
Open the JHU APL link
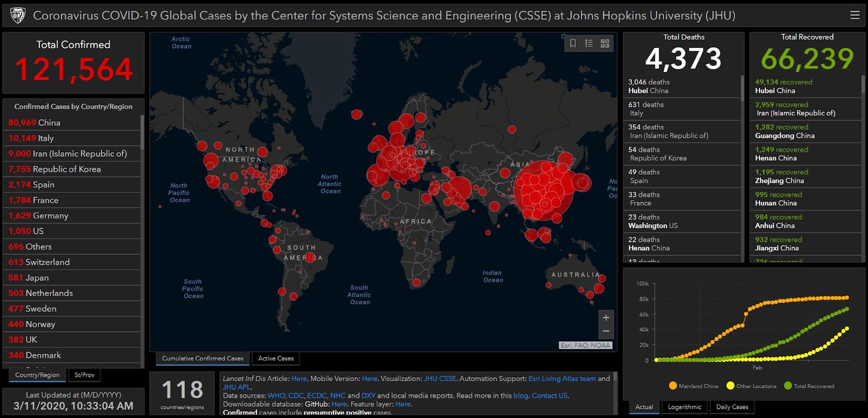[237, 387]
